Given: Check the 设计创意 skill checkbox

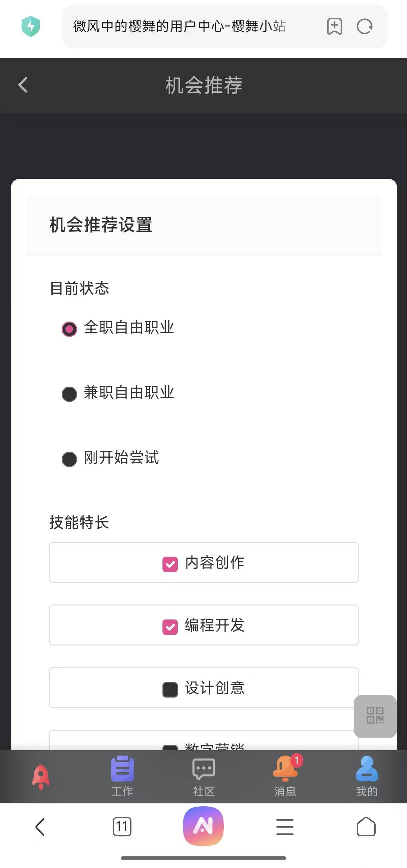Looking at the screenshot, I should (x=170, y=690).
